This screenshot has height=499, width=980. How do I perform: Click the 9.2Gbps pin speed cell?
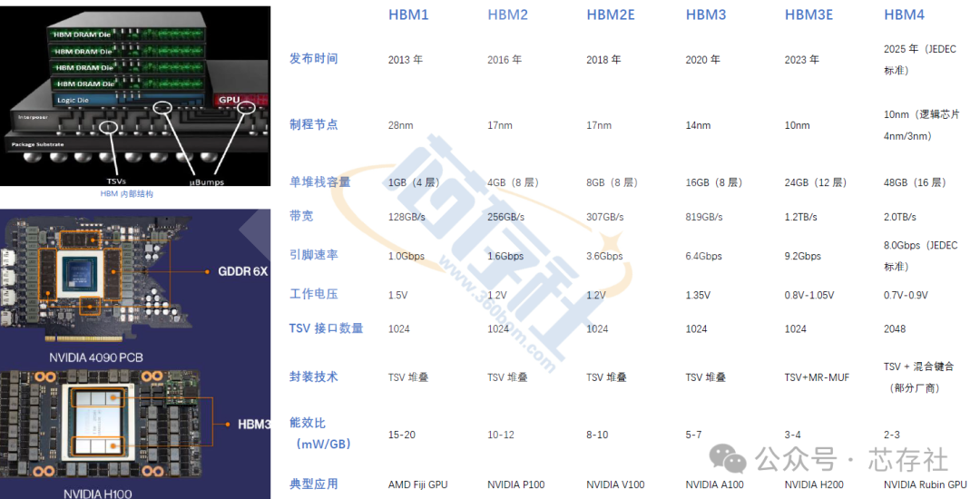[803, 256]
